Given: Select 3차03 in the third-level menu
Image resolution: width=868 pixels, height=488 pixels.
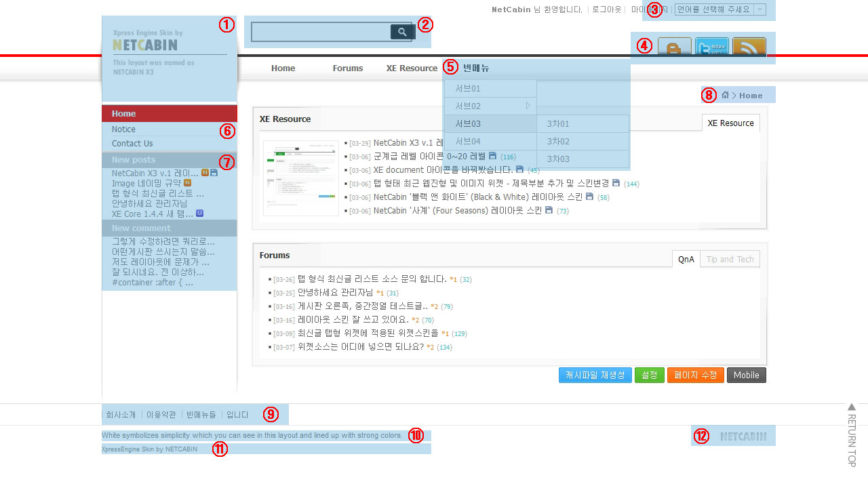Looking at the screenshot, I should (x=583, y=159).
